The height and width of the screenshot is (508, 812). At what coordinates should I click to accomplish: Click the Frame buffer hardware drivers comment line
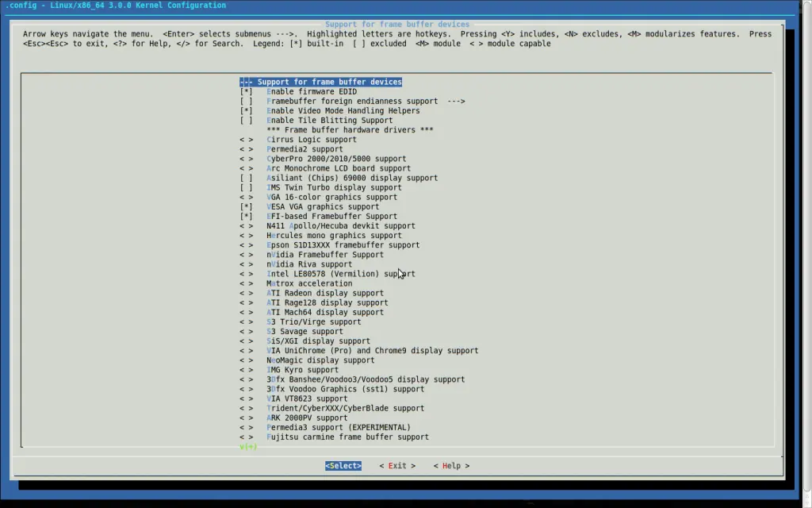point(350,130)
